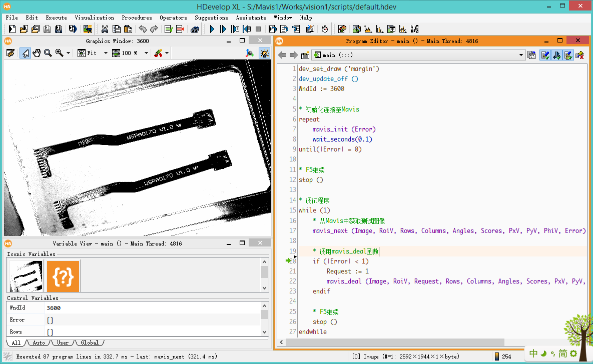Click the Paste clipboard icon
Viewport: 593px width, 364px height.
128,29
